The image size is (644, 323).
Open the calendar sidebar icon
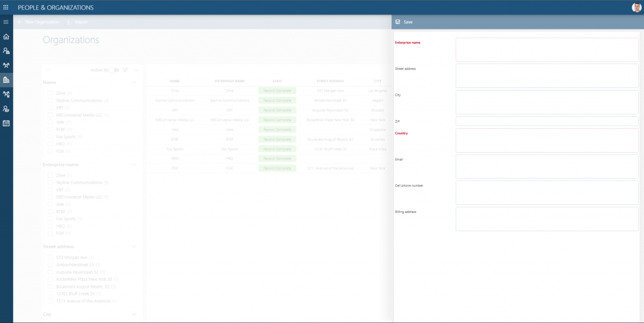(x=6, y=123)
